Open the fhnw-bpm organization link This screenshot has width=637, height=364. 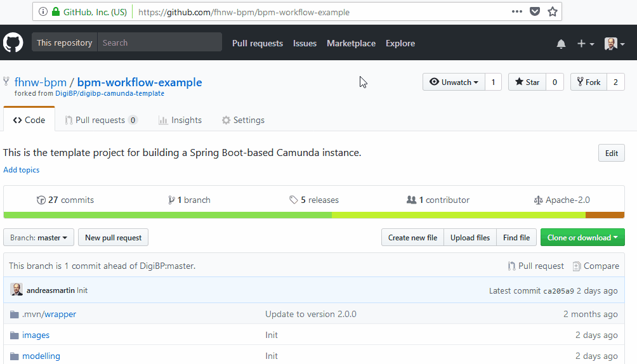[40, 82]
